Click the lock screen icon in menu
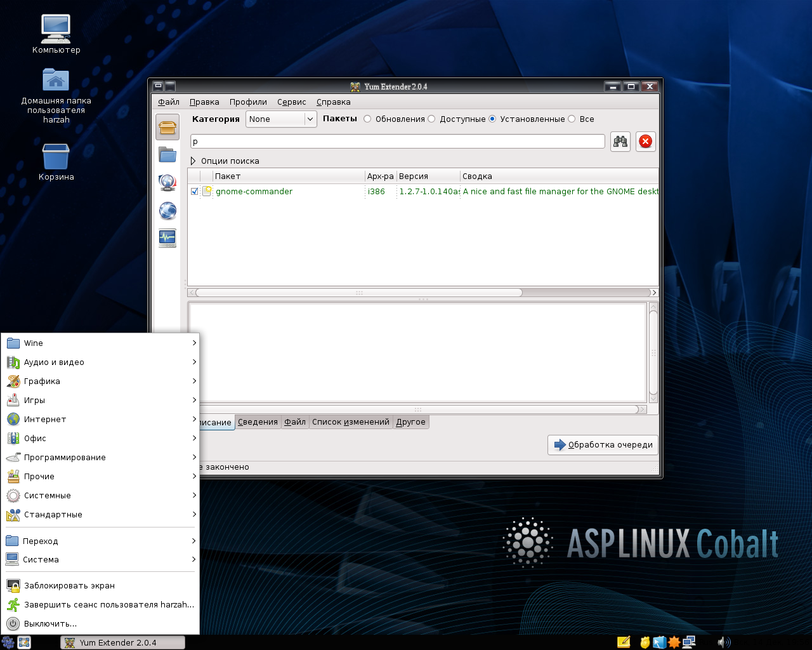This screenshot has height=650, width=812. (13, 585)
